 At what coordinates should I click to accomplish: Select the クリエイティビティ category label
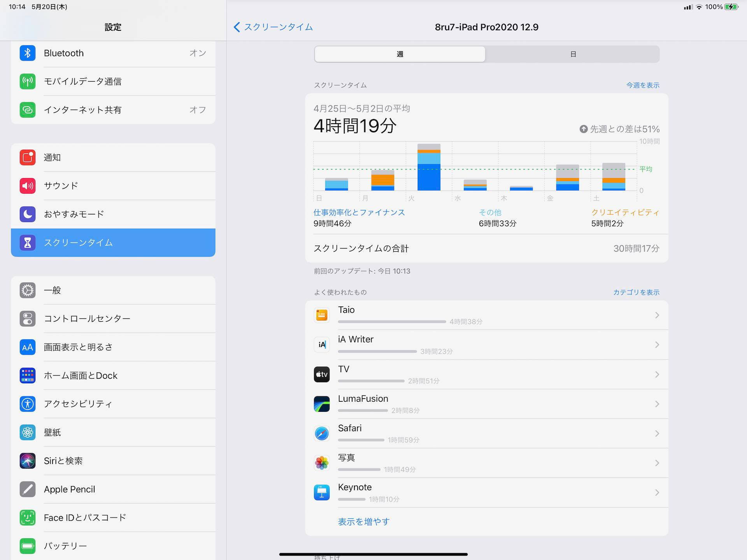click(x=625, y=212)
